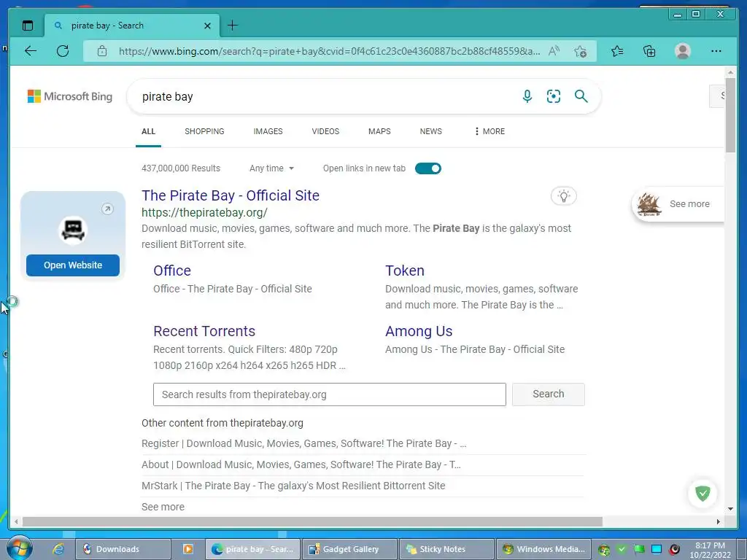Open the Among Us sublink
This screenshot has height=560, width=747.
419,331
